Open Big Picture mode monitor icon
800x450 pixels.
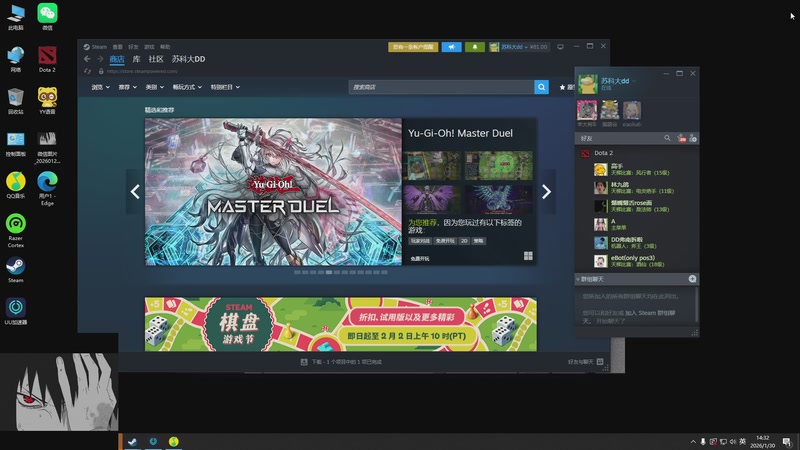point(560,47)
